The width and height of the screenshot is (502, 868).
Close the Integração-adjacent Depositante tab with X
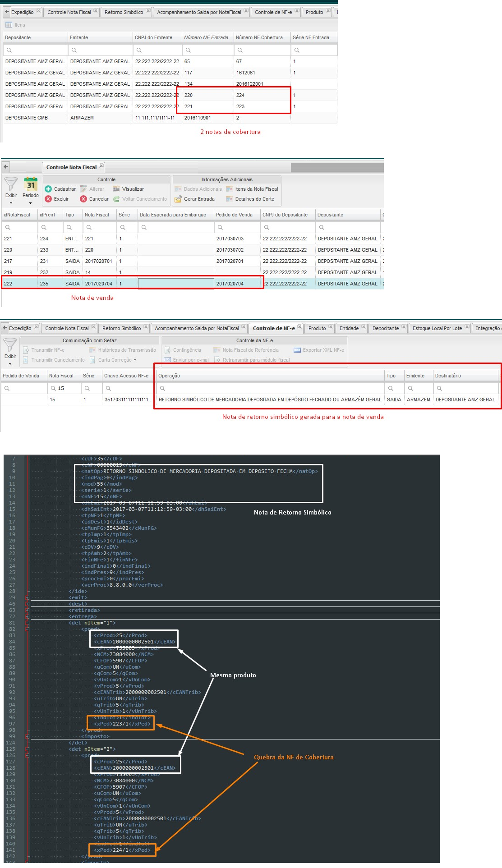pyautogui.click(x=404, y=327)
